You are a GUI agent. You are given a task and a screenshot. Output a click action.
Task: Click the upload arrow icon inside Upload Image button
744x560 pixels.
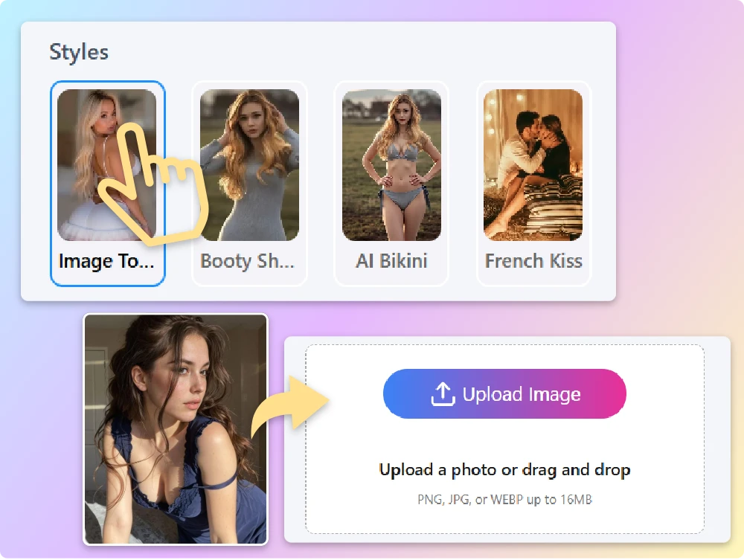pyautogui.click(x=444, y=393)
